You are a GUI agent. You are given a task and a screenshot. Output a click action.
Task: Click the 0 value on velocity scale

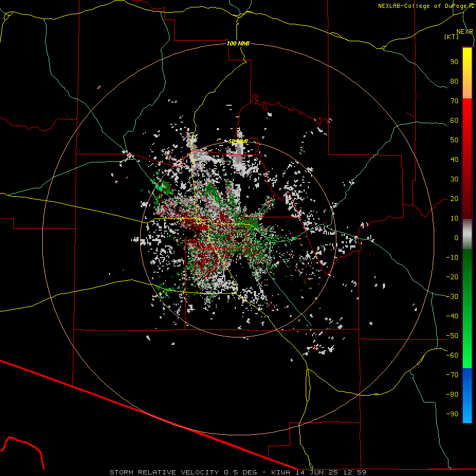pos(456,237)
